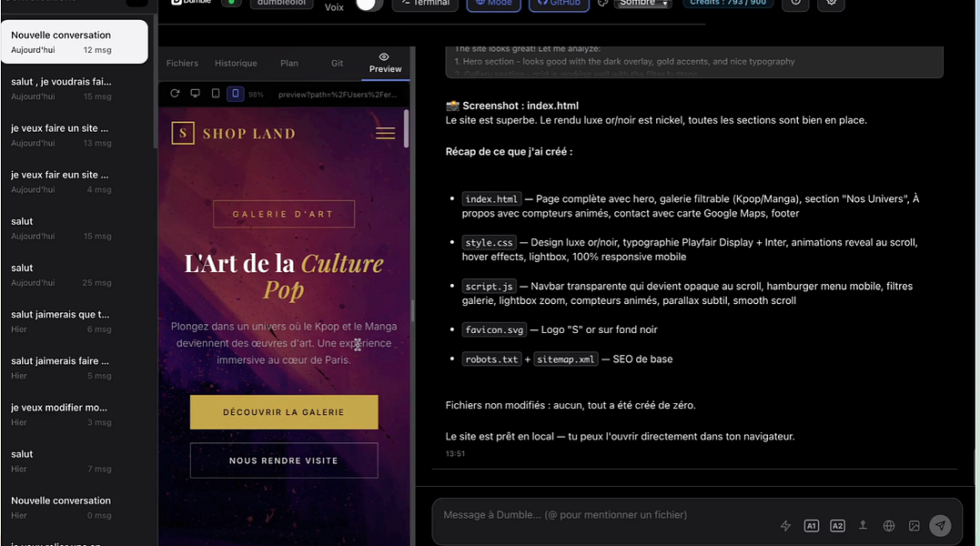Open settings gear icon in top bar
The height and width of the screenshot is (546, 980).
832,4
